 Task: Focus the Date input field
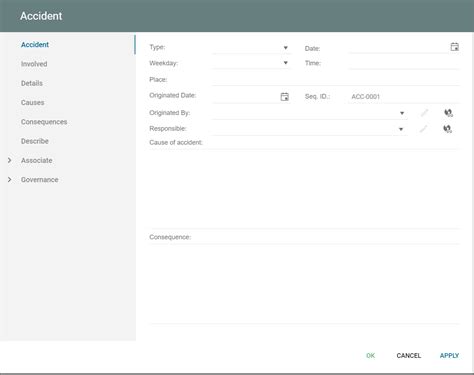point(399,48)
